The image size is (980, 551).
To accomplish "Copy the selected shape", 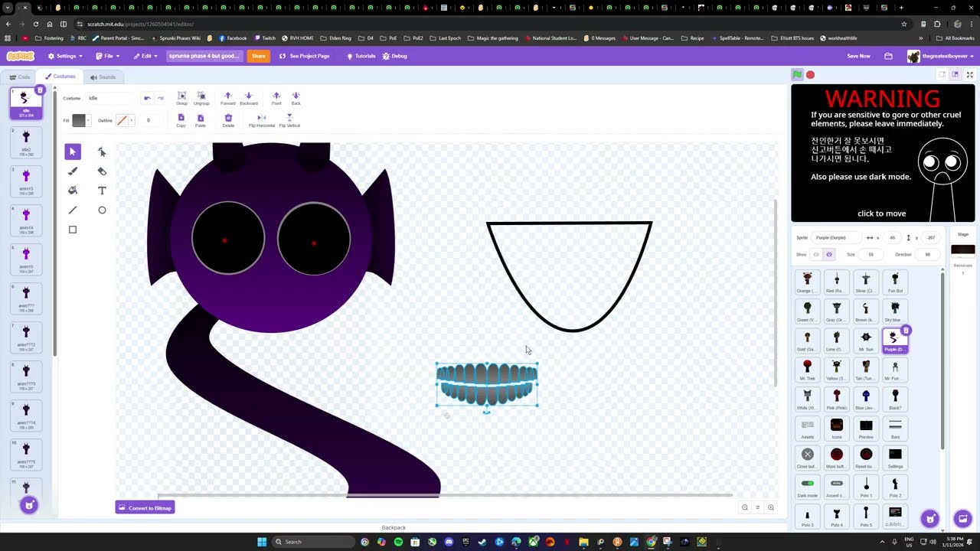I will [x=181, y=120].
